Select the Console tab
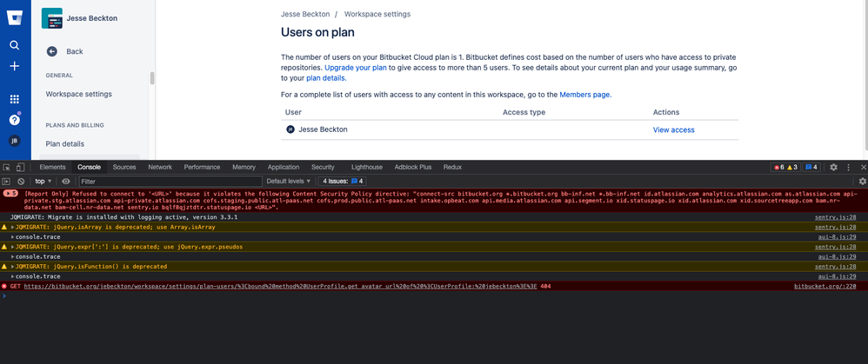 coord(89,167)
